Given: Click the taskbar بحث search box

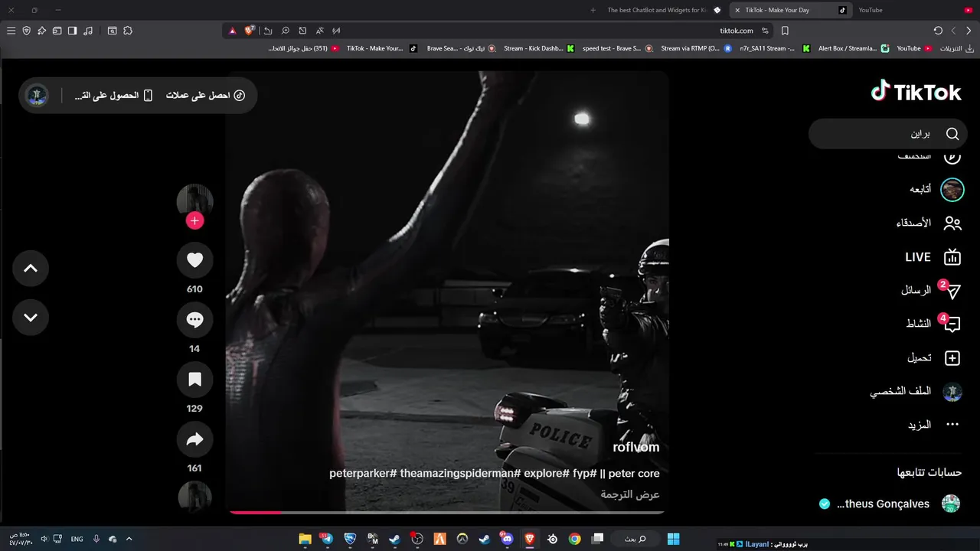Looking at the screenshot, I should coord(634,539).
